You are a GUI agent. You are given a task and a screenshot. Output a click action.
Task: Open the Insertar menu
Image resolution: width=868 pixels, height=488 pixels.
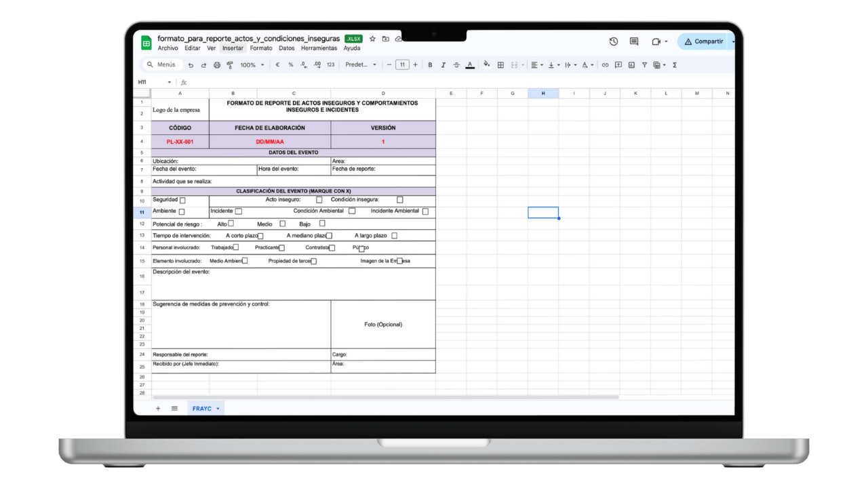[233, 48]
